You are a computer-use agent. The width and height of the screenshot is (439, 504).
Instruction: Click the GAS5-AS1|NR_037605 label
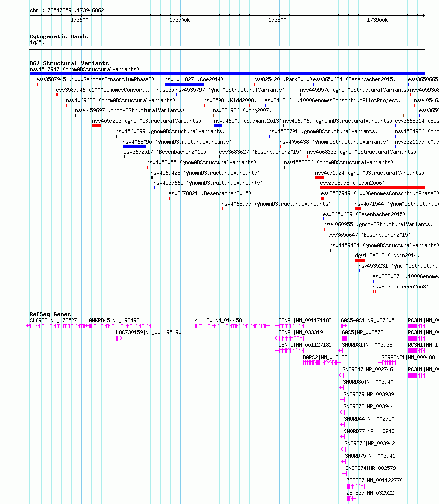367,320
